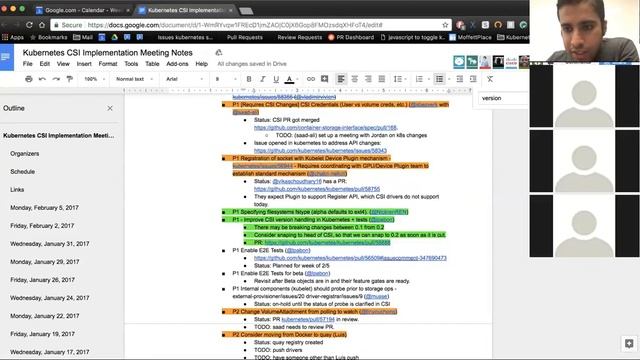Image resolution: width=640 pixels, height=360 pixels.
Task: Open the Tools menu
Action: (x=131, y=64)
